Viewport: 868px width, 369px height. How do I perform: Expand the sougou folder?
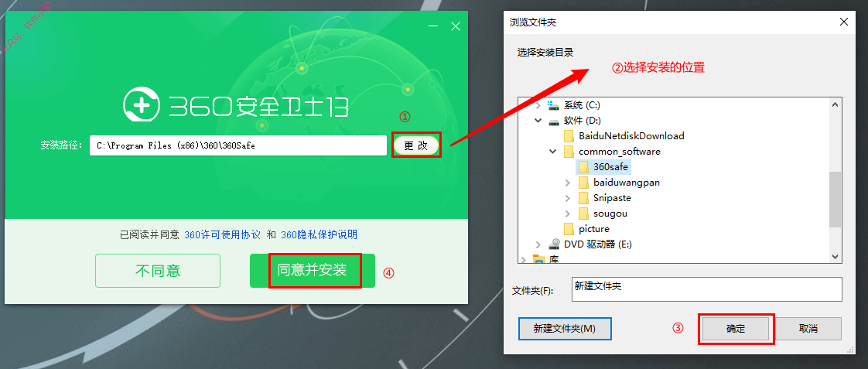(567, 214)
